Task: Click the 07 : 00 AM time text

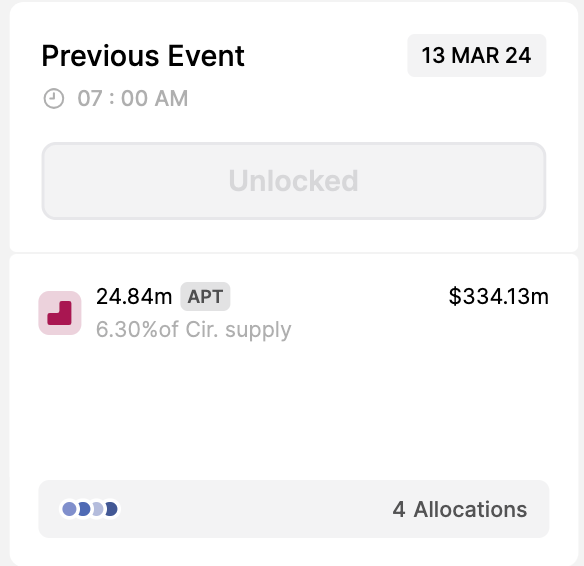Action: tap(133, 99)
